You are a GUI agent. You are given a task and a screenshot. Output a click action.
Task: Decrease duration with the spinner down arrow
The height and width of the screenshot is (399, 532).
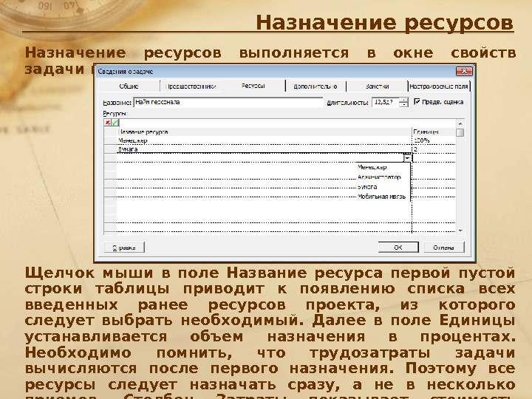[x=403, y=104]
